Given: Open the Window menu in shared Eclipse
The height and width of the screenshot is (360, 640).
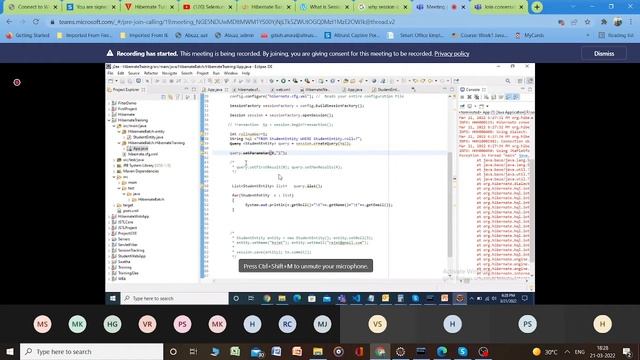Looking at the screenshot, I should (231, 73).
